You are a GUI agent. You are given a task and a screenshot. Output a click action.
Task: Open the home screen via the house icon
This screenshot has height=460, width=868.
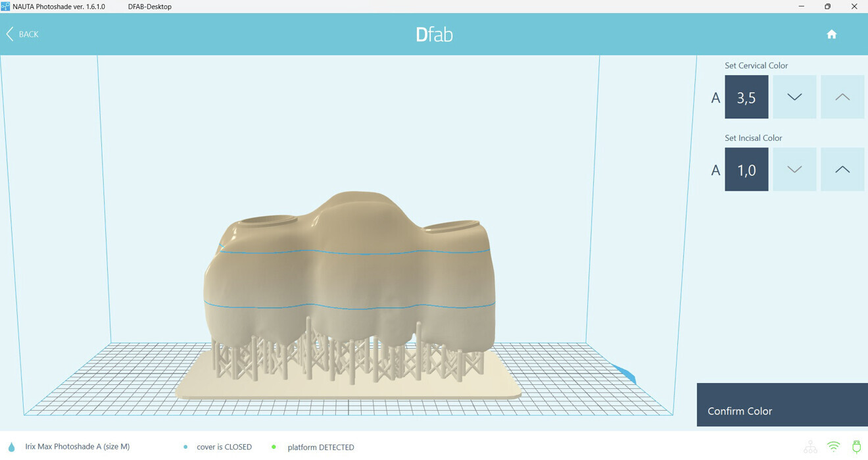831,34
